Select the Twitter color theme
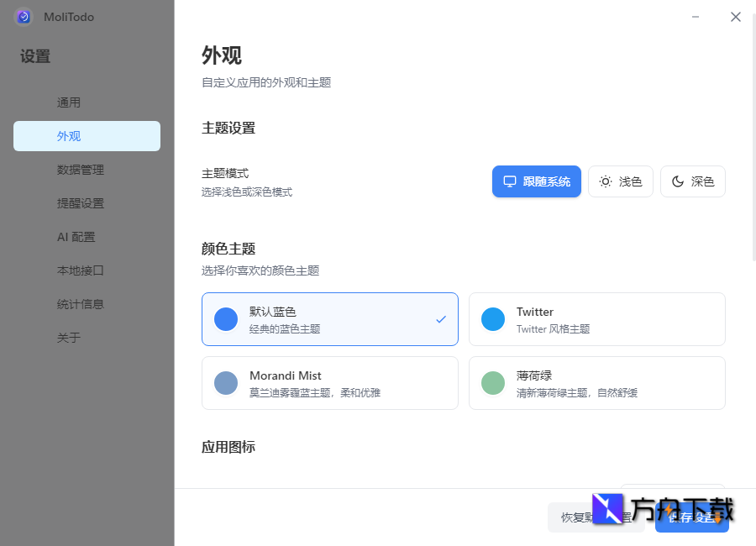 pyautogui.click(x=596, y=319)
